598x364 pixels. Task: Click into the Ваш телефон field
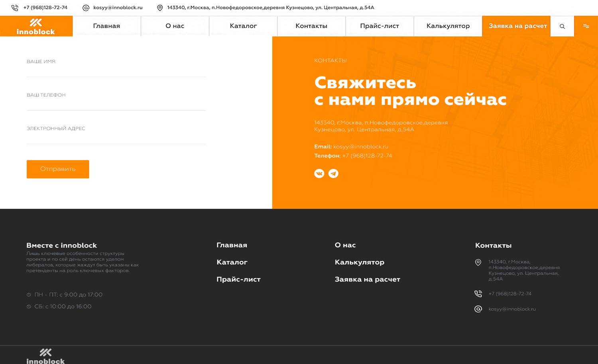tap(116, 101)
